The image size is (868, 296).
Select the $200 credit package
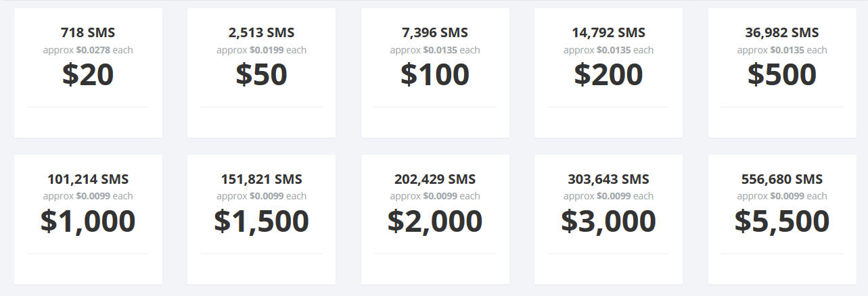608,73
